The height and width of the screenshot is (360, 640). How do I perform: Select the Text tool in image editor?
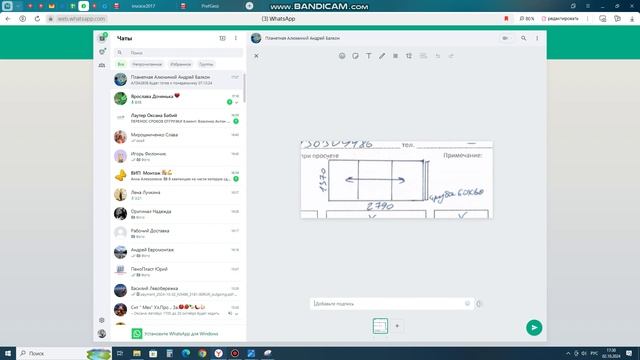(369, 56)
